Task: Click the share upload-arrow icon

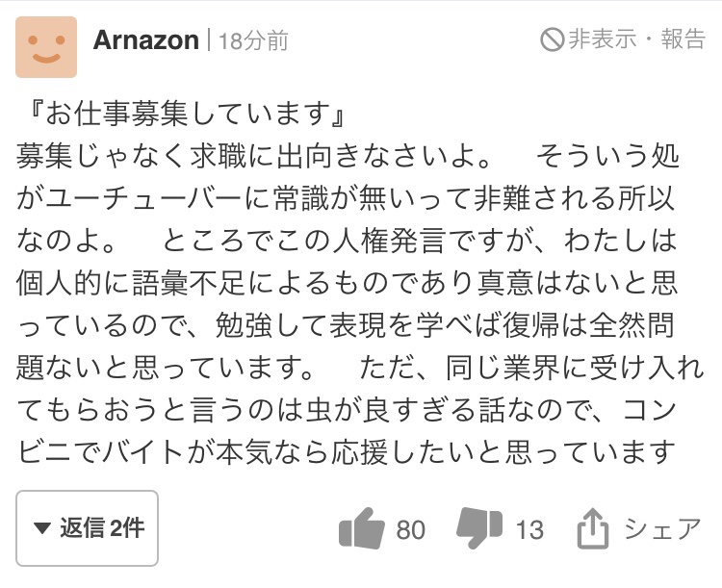Action: [x=592, y=529]
